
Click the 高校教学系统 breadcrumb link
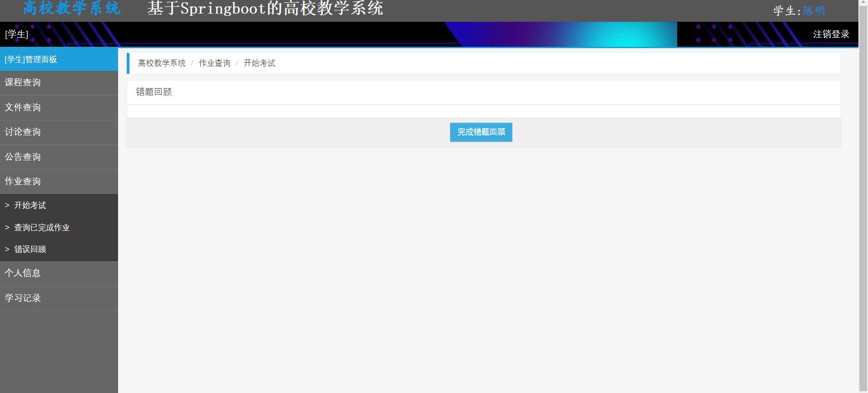coord(162,63)
